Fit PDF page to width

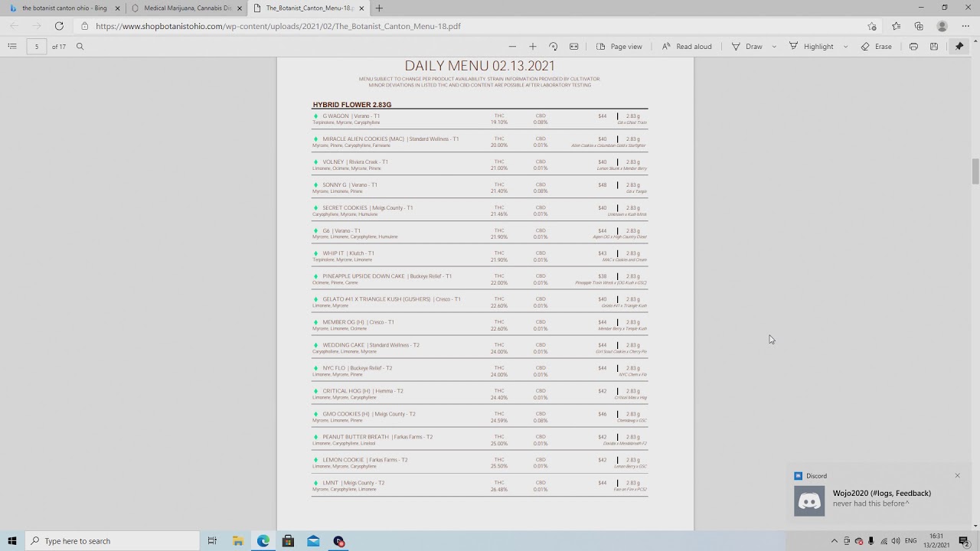pyautogui.click(x=574, y=47)
